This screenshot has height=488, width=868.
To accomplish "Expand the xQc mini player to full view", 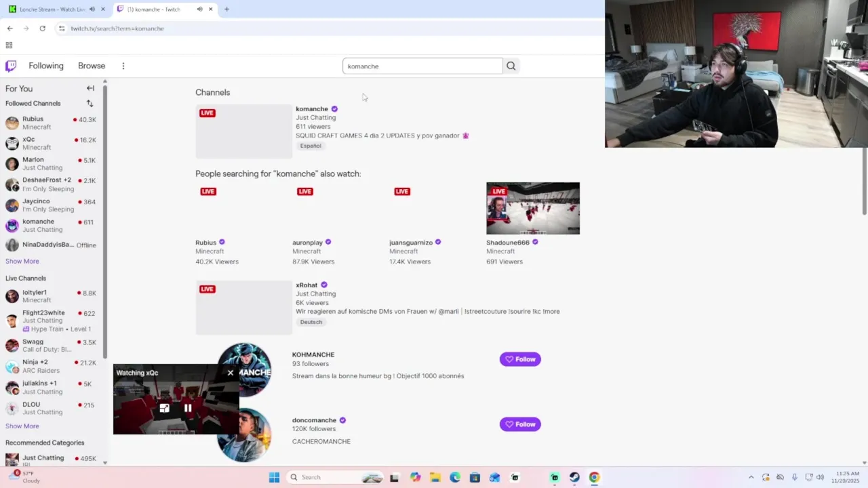I will point(164,408).
